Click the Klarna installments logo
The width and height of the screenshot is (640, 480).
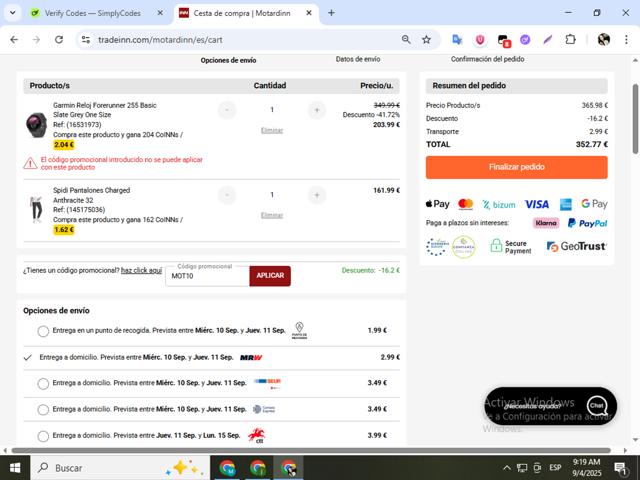(546, 223)
